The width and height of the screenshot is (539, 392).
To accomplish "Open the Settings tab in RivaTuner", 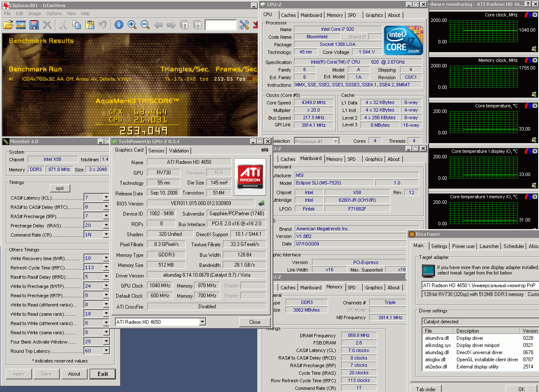I will point(439,246).
